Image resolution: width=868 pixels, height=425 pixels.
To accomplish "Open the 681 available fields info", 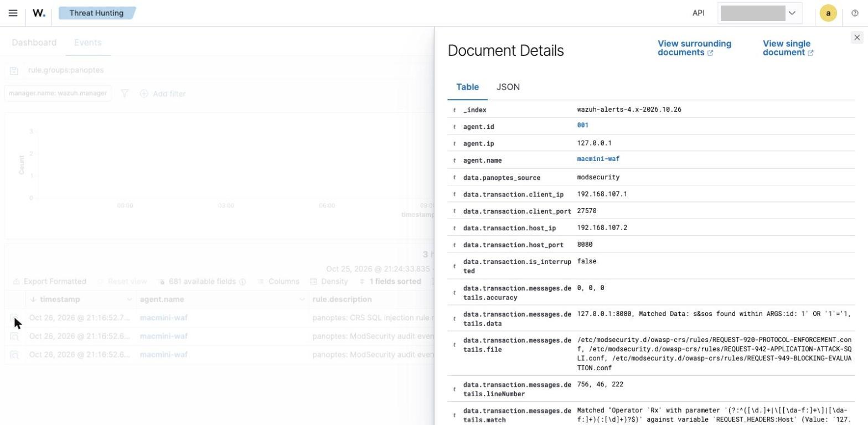I will click(x=242, y=282).
